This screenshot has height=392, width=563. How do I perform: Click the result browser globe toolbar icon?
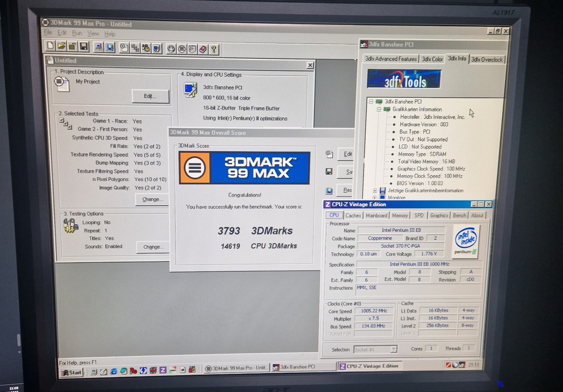[110, 47]
